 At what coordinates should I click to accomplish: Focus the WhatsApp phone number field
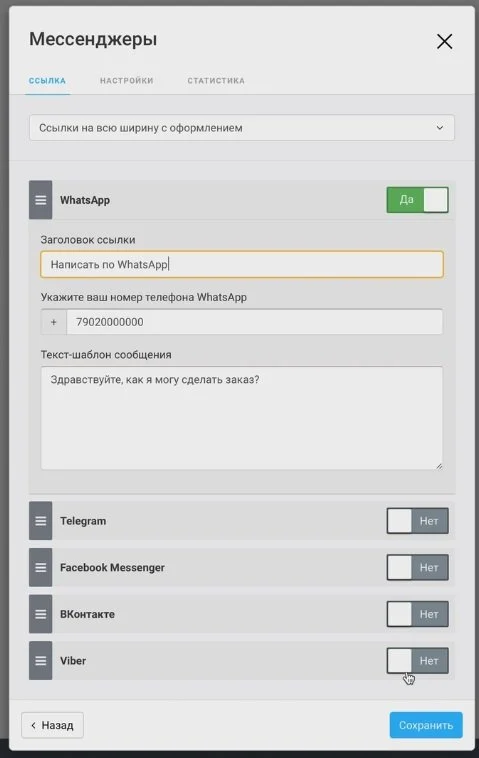[254, 322]
